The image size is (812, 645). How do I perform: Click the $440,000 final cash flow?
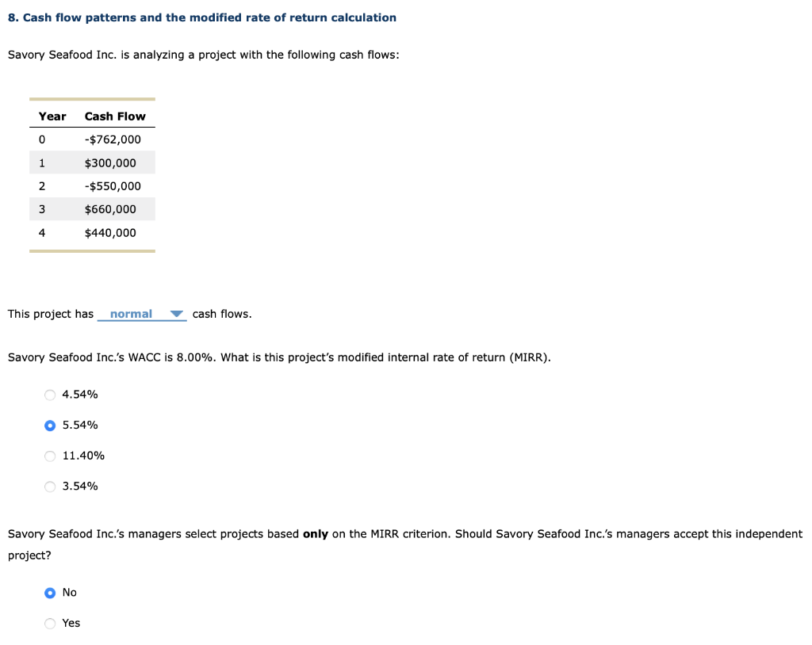[111, 232]
